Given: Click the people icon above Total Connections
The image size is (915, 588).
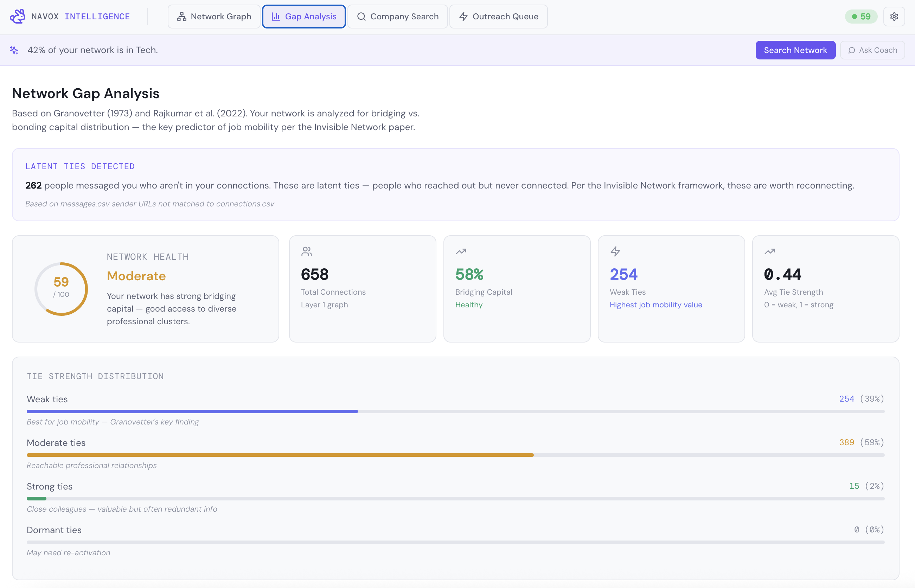Looking at the screenshot, I should 307,251.
